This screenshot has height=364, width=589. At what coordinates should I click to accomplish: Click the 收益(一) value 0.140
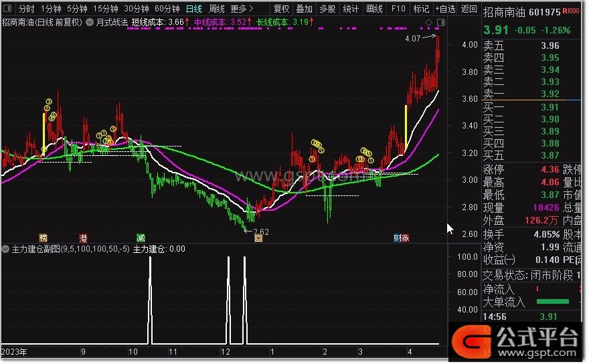coord(548,260)
